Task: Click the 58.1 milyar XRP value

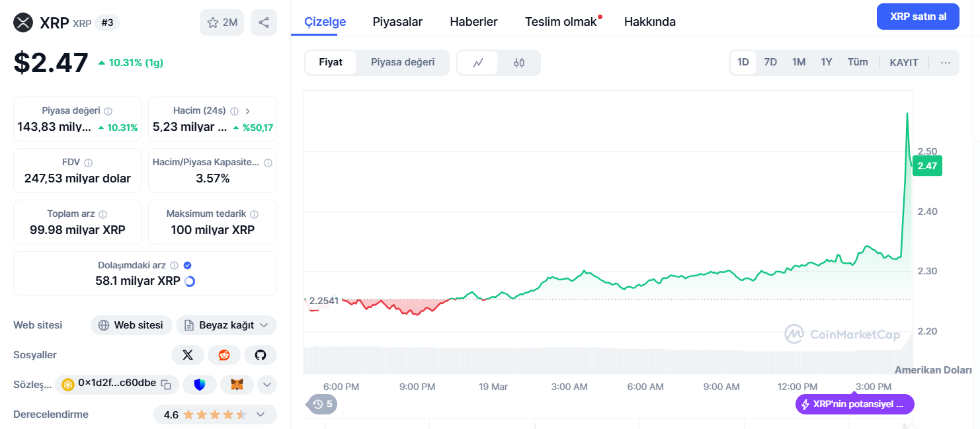Action: (x=138, y=281)
